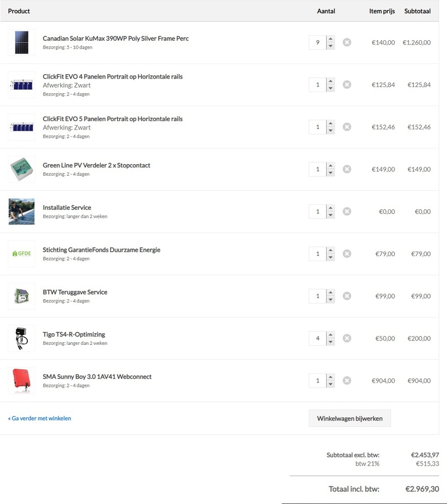Remove BTW Teruggave Service item
Image resolution: width=447 pixels, height=504 pixels.
click(346, 296)
